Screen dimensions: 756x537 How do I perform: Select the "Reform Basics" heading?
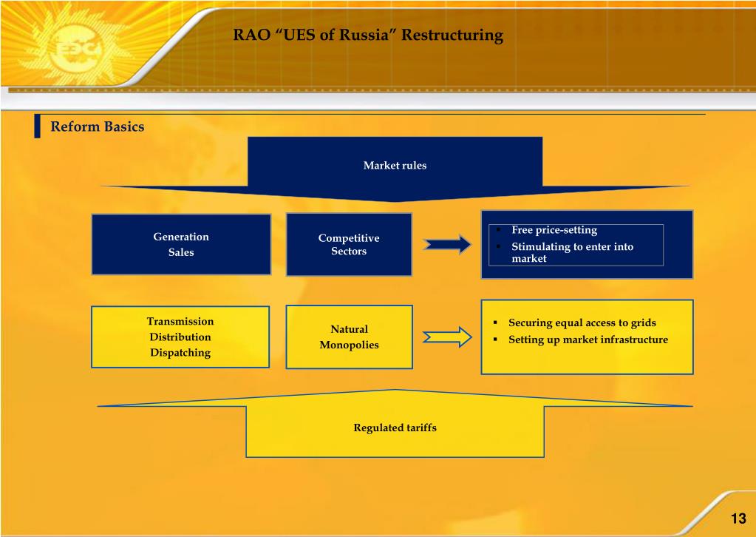coord(98,126)
